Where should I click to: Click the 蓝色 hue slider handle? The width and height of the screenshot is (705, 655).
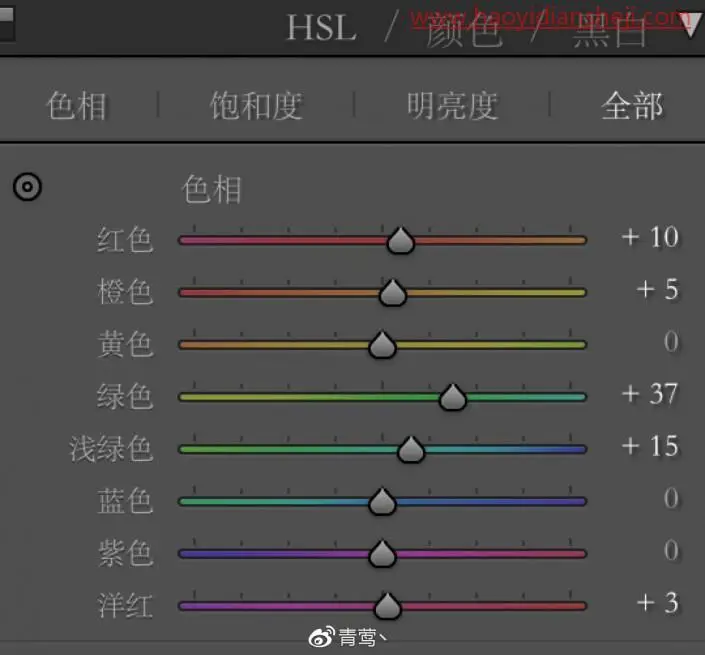tap(382, 501)
